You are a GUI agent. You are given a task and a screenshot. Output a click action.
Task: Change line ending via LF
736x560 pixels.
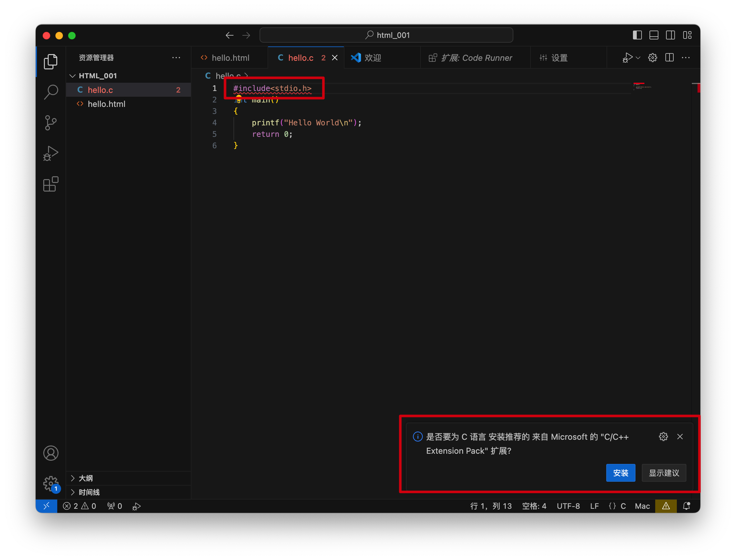click(594, 506)
